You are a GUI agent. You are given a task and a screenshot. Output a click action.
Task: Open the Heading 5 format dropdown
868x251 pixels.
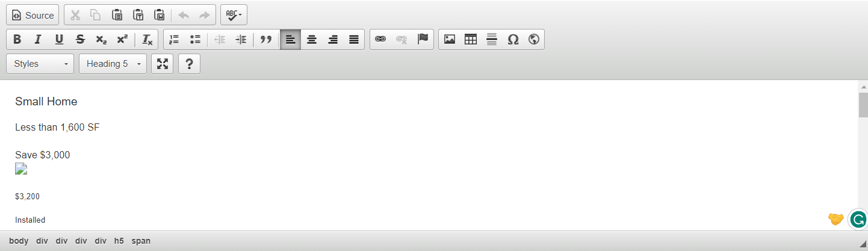(113, 64)
